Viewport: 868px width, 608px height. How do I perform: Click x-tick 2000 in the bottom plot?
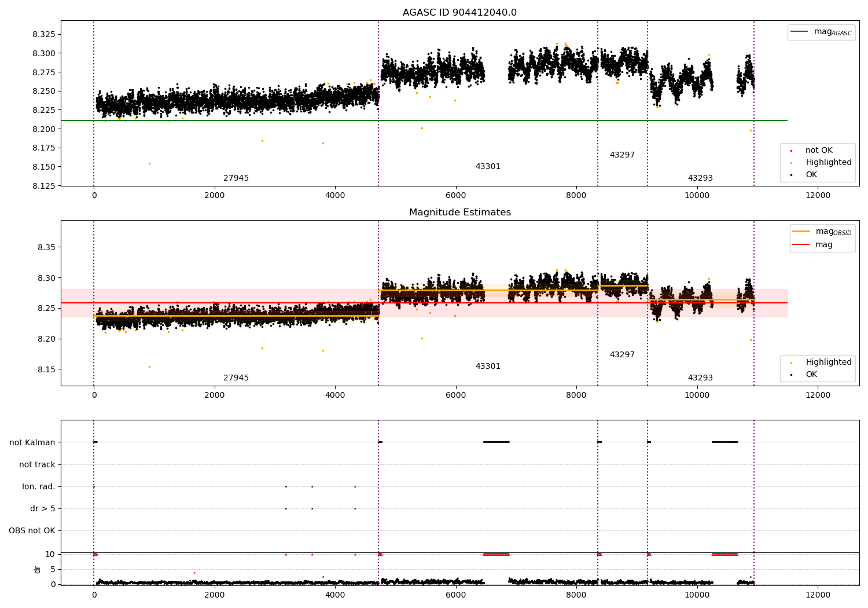pos(215,595)
